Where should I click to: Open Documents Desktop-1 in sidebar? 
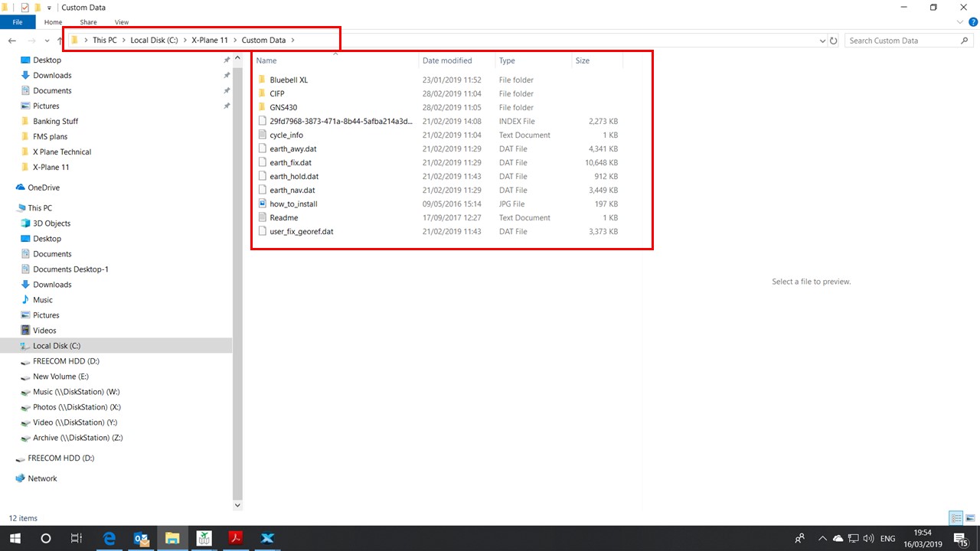pos(70,269)
